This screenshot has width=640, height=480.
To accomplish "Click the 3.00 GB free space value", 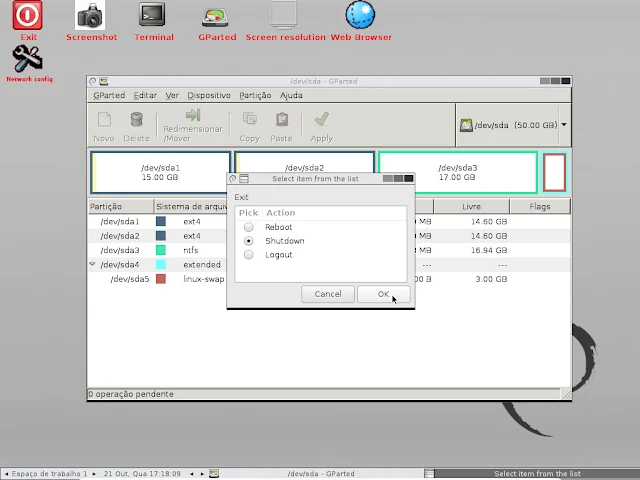I will click(491, 279).
